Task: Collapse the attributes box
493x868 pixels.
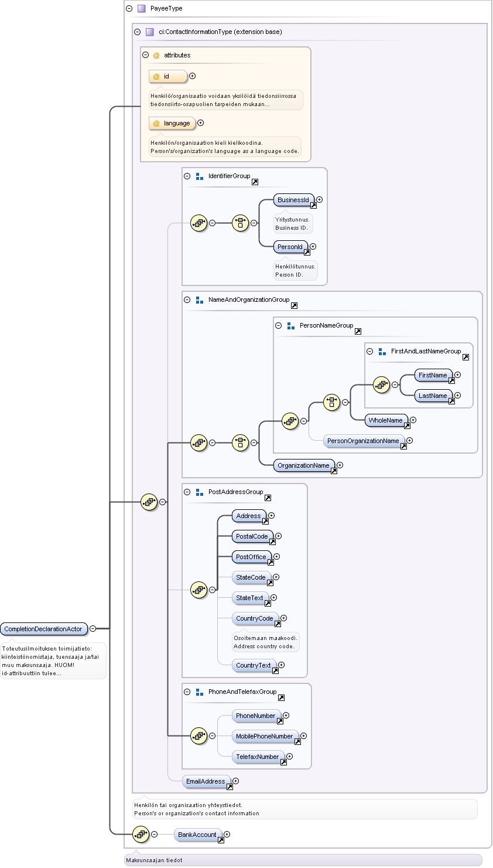Action: pos(146,55)
